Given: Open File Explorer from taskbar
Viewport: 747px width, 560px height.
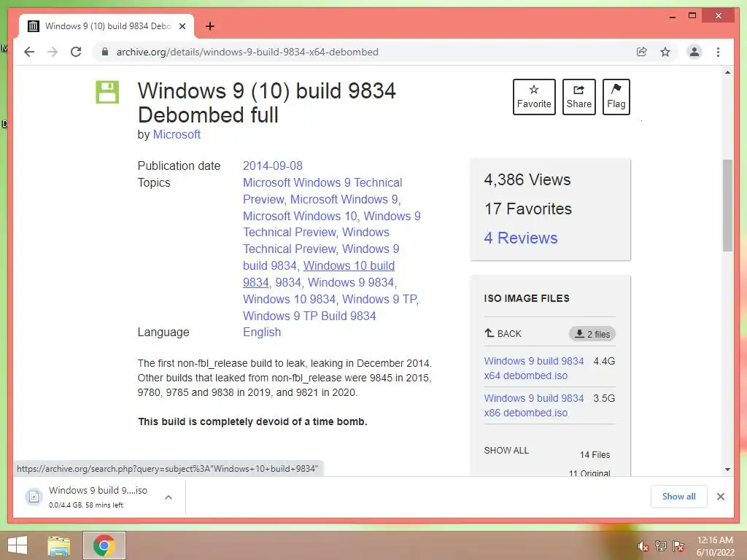Looking at the screenshot, I should [x=59, y=545].
